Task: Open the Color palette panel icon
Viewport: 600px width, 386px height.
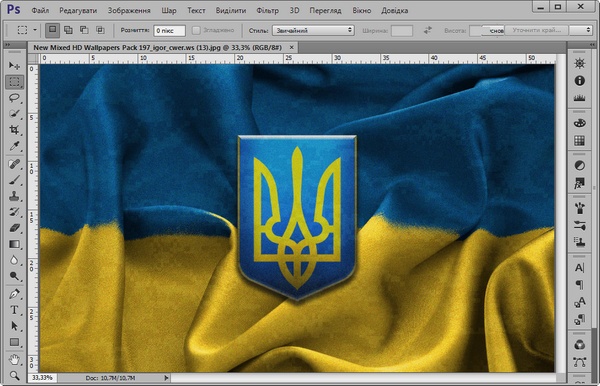Action: [x=579, y=123]
